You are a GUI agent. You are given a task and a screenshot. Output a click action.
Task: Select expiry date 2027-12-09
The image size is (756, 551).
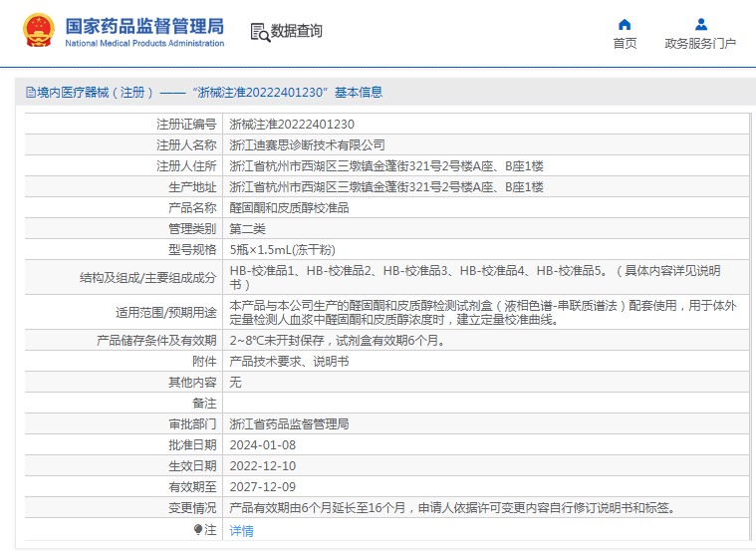[x=263, y=487]
